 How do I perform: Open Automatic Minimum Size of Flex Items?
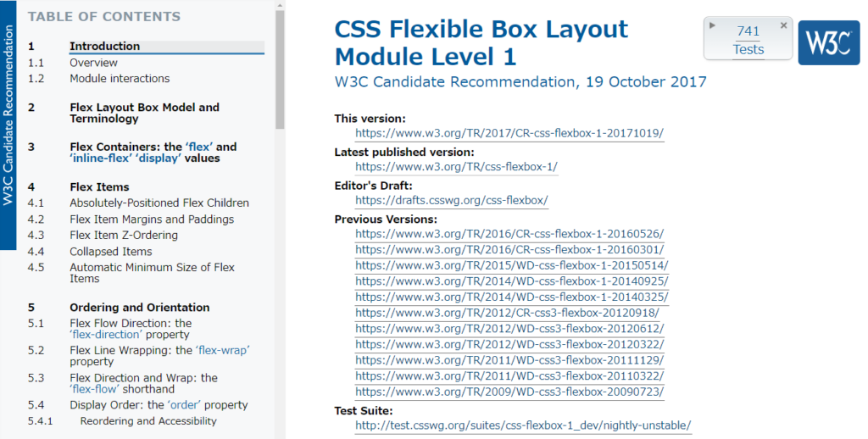pos(153,273)
